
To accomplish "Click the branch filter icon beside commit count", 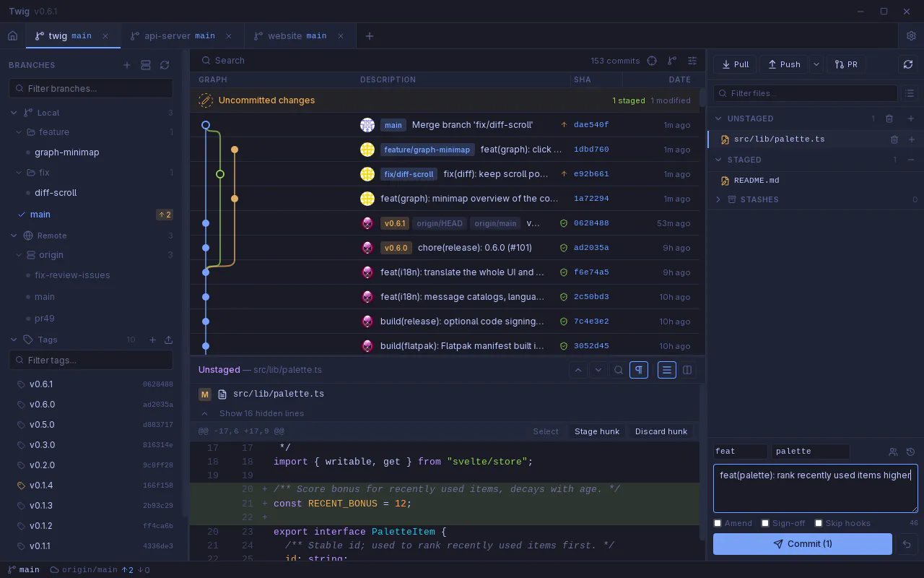I will [x=672, y=61].
